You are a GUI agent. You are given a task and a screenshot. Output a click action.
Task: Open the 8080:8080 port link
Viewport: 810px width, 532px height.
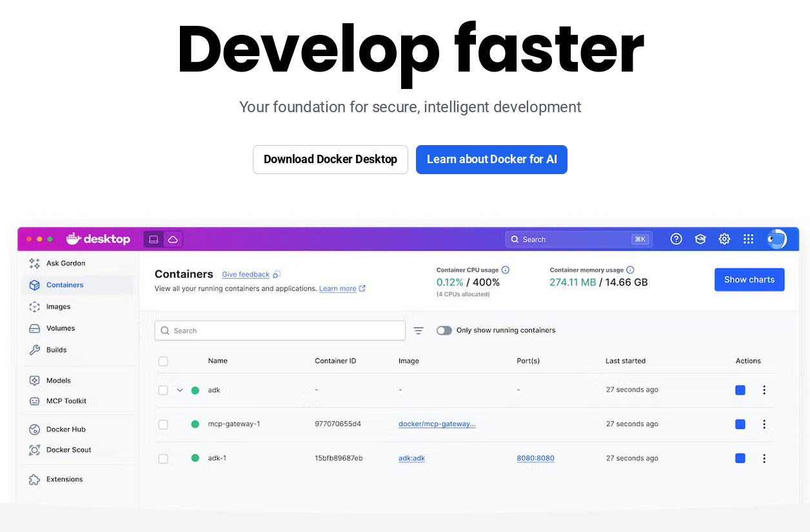click(x=535, y=458)
